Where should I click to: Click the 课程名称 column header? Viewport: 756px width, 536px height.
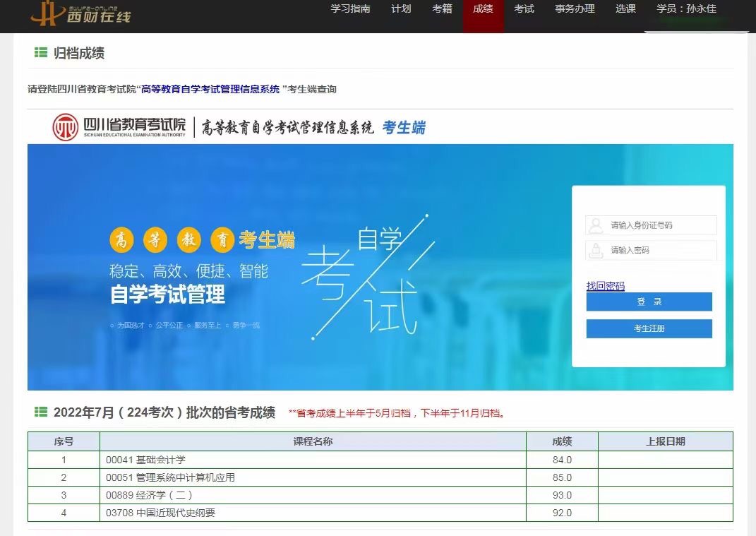(x=313, y=441)
